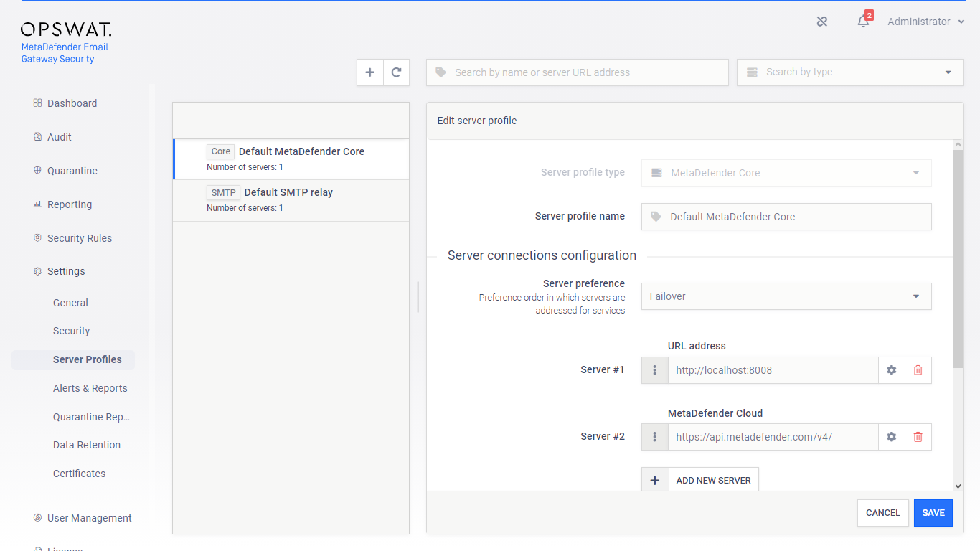Viewport: 980px width, 551px height.
Task: Click the Settings gear icon in sidebar
Action: click(x=37, y=271)
